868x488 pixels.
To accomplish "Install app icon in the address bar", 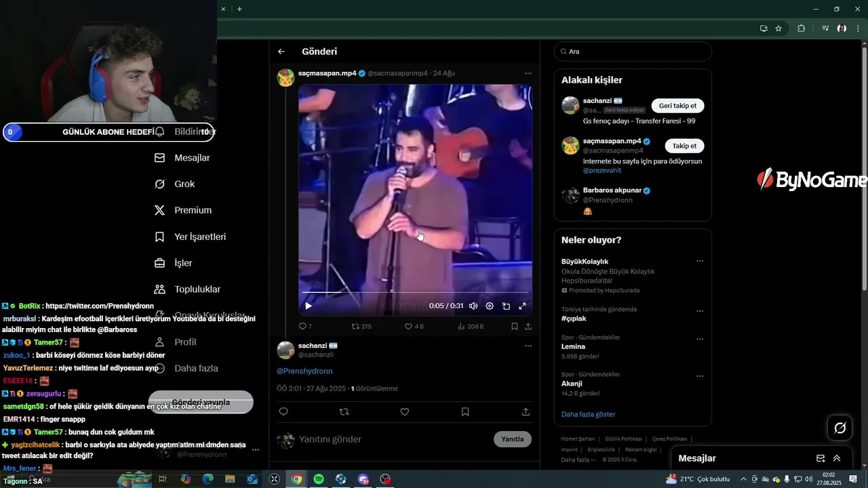I will click(x=764, y=28).
